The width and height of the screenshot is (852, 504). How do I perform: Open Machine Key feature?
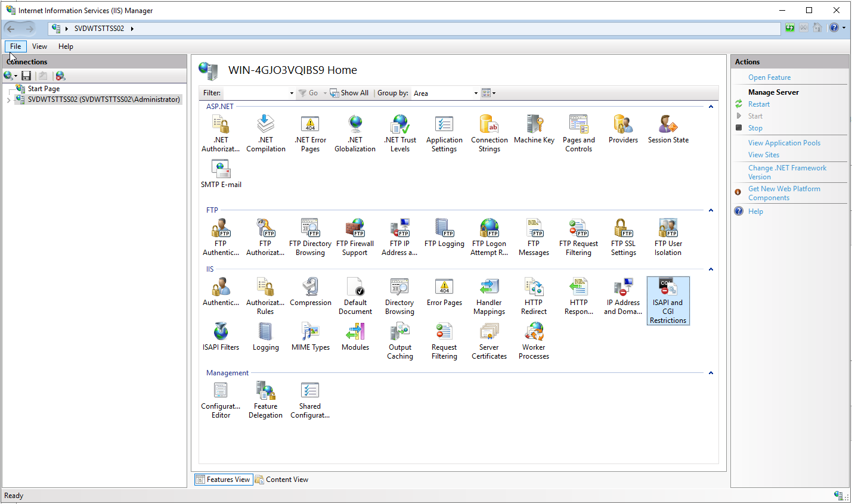[x=534, y=130]
